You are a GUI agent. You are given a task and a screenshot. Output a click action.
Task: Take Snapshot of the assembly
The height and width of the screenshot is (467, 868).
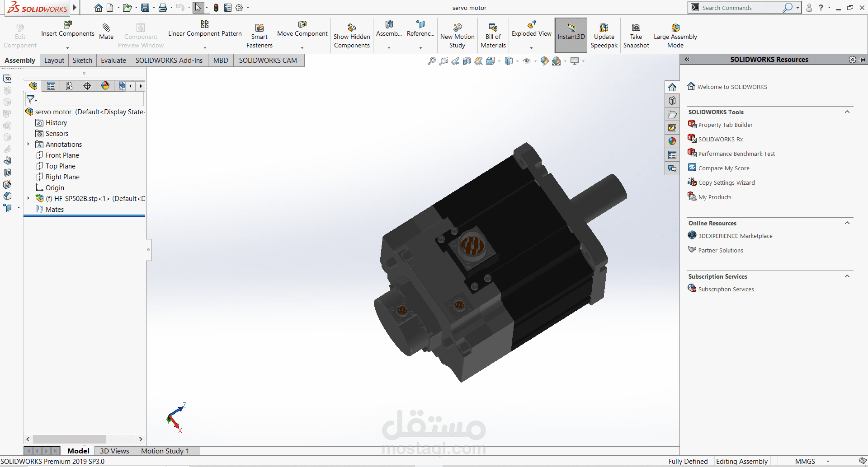click(636, 35)
